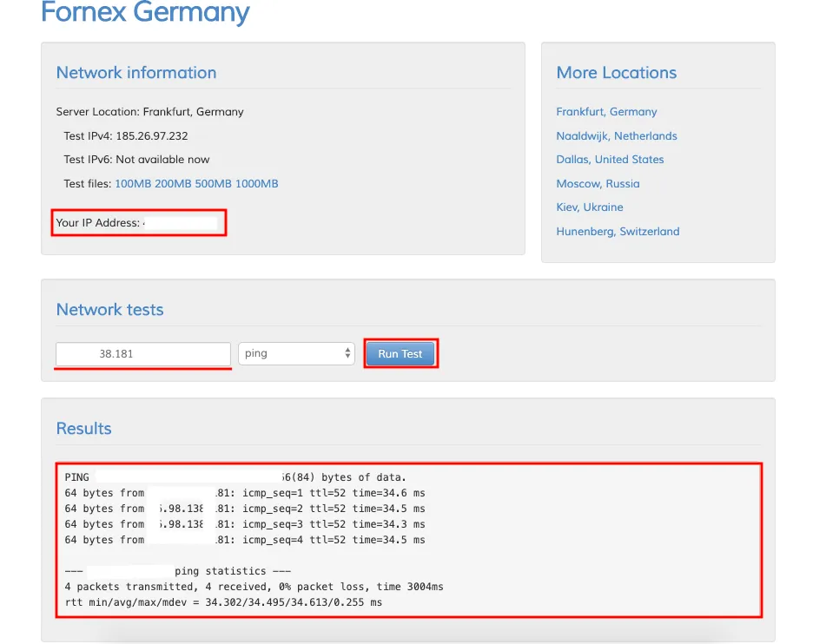The image size is (826, 644).
Task: Open Frankfurt, Germany location link
Action: pos(606,112)
